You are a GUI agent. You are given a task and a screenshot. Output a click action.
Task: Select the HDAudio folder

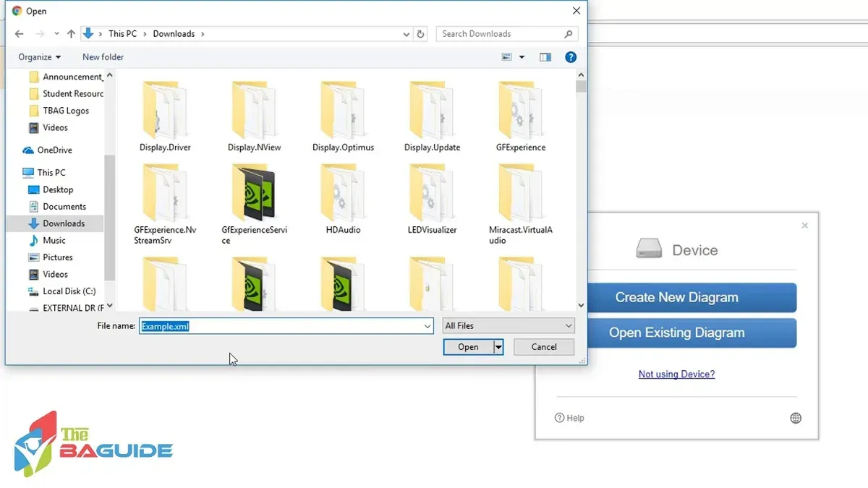[x=343, y=198]
